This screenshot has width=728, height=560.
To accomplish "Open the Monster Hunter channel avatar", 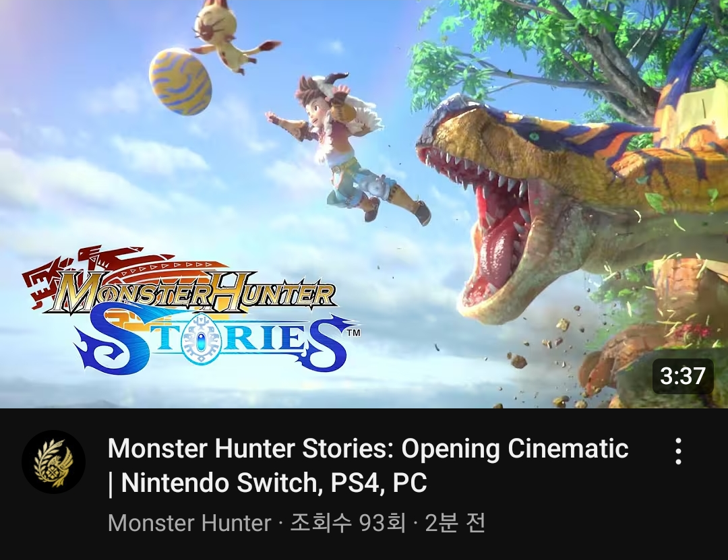I will (x=54, y=462).
